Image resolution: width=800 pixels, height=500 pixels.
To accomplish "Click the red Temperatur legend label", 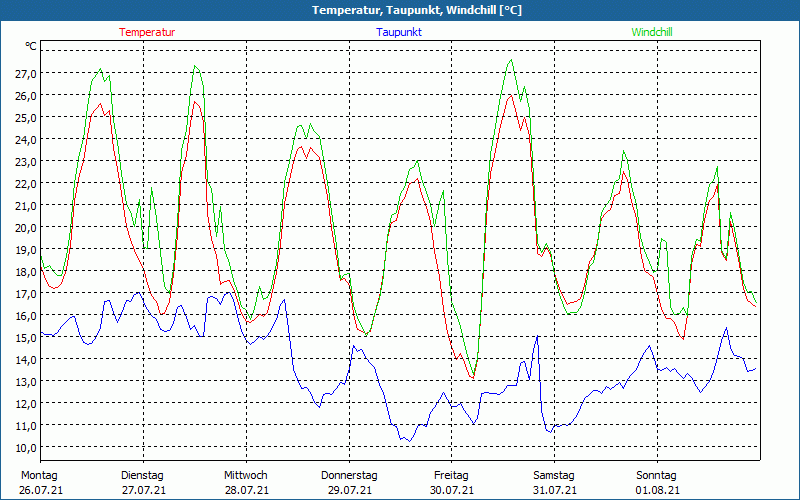I will [x=147, y=32].
